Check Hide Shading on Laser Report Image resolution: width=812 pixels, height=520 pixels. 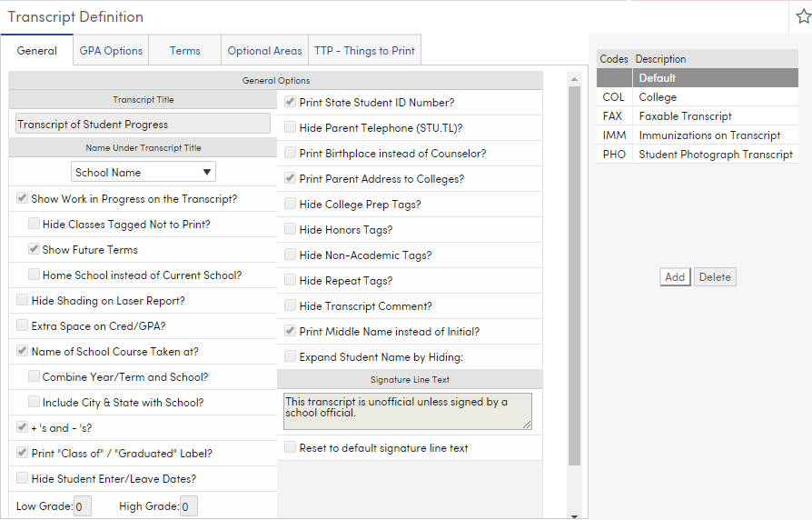click(22, 300)
